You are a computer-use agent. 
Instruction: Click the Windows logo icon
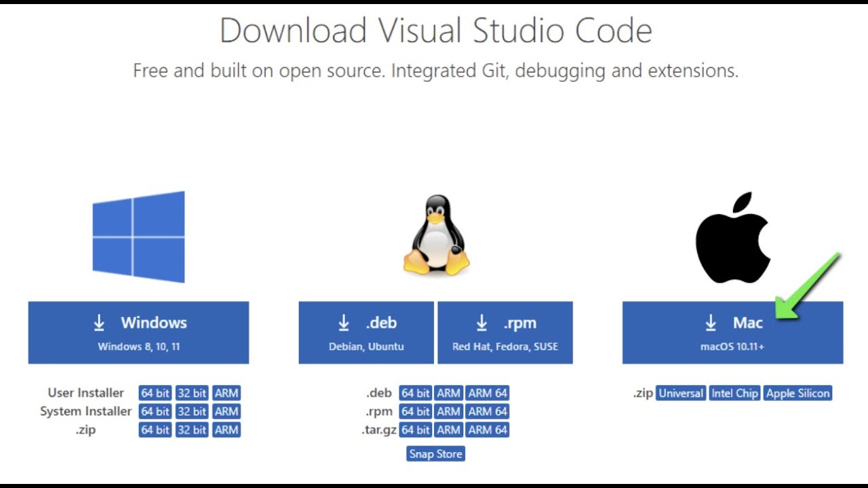coord(138,237)
